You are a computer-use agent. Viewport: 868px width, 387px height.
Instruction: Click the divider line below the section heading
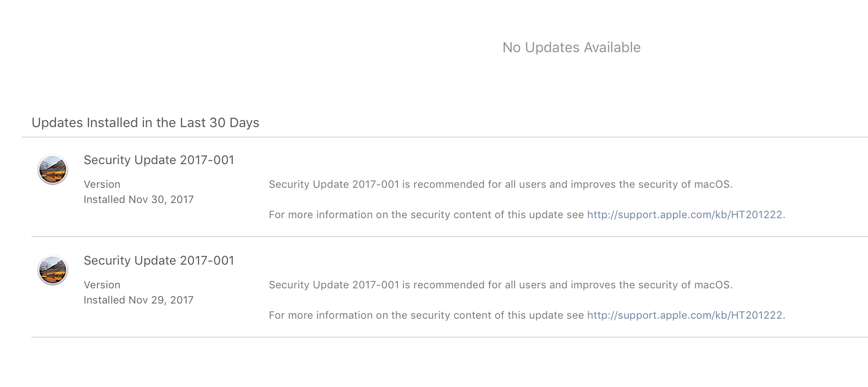(x=444, y=137)
